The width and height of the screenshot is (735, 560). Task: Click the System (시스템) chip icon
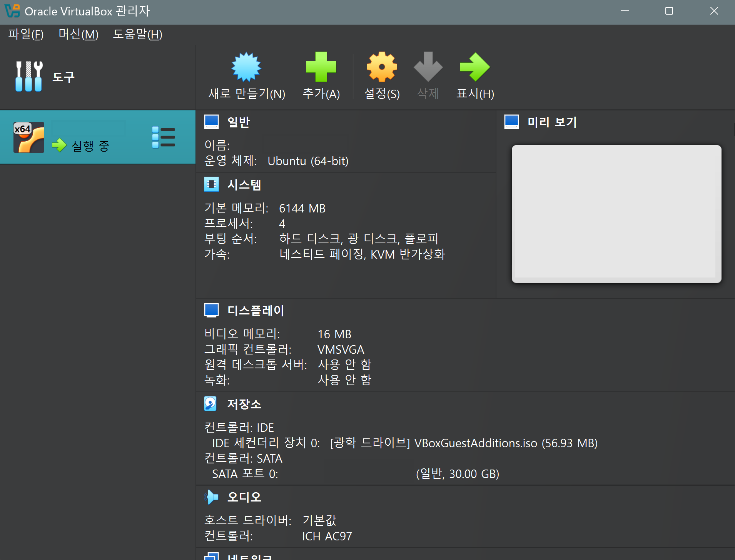(211, 184)
